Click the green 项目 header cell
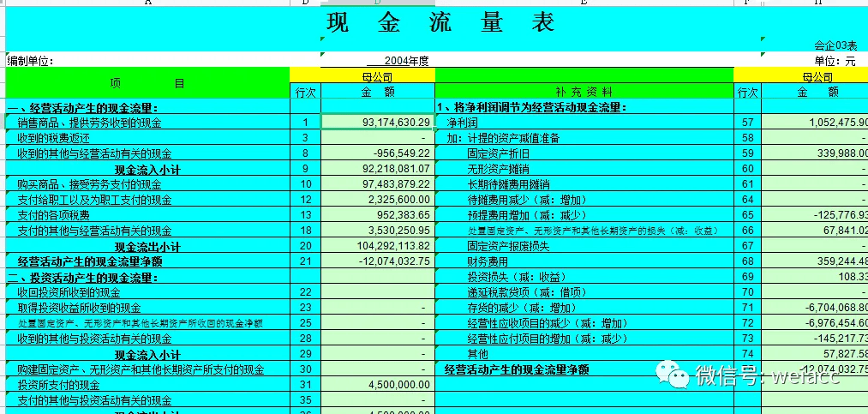 coord(147,83)
